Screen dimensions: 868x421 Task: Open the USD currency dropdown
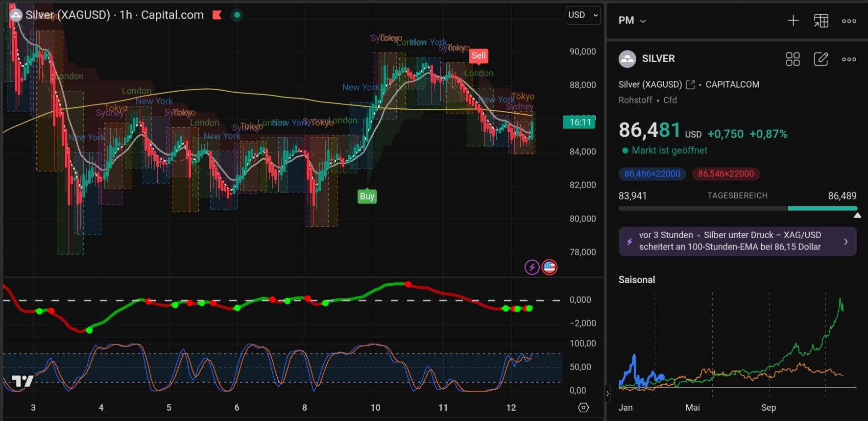[583, 15]
